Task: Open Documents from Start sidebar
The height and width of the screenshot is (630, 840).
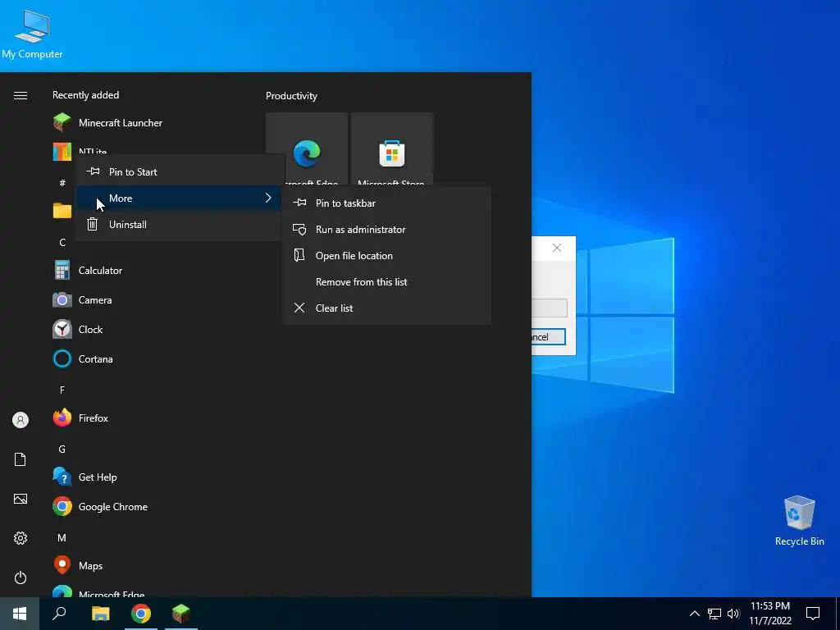Action: pyautogui.click(x=21, y=459)
